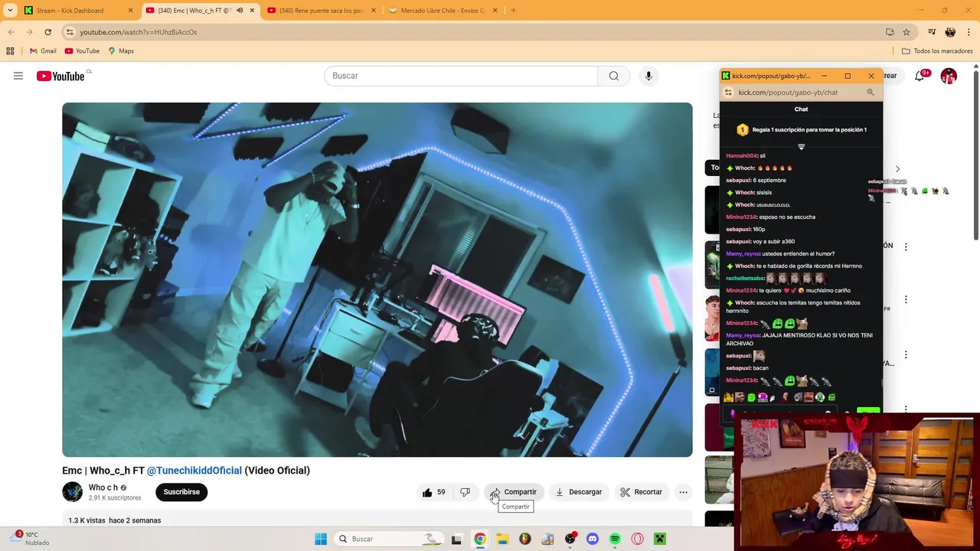Close the Stream - Kick Dashboard tab

(x=130, y=11)
